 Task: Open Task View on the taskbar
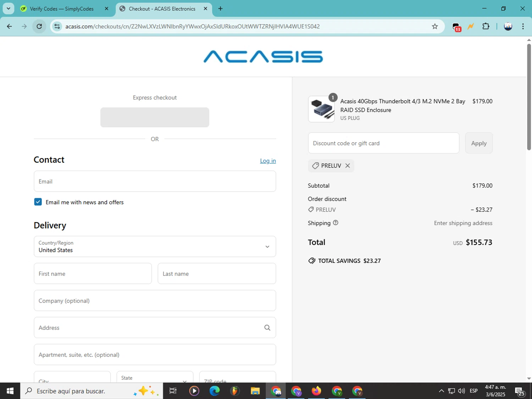(x=173, y=391)
